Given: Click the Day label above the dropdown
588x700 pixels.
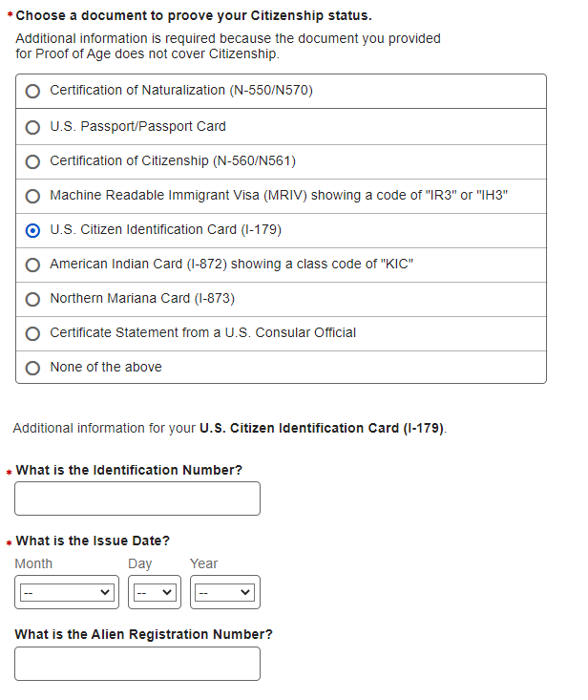Looking at the screenshot, I should 140,563.
